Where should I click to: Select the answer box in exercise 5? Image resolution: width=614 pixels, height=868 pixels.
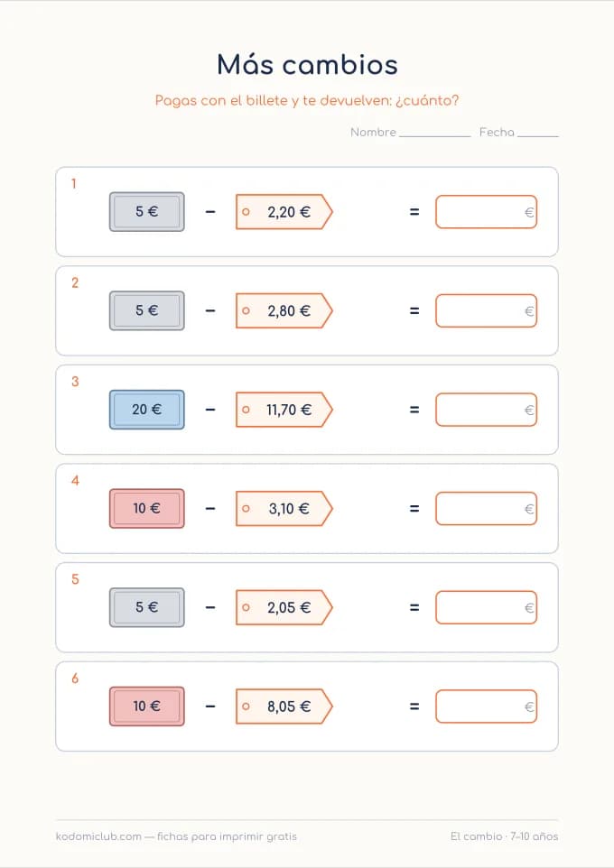click(486, 607)
